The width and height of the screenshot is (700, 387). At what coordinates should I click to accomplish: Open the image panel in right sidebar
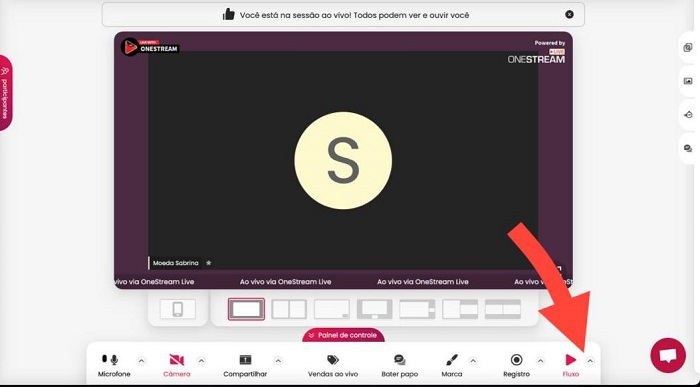[x=688, y=81]
